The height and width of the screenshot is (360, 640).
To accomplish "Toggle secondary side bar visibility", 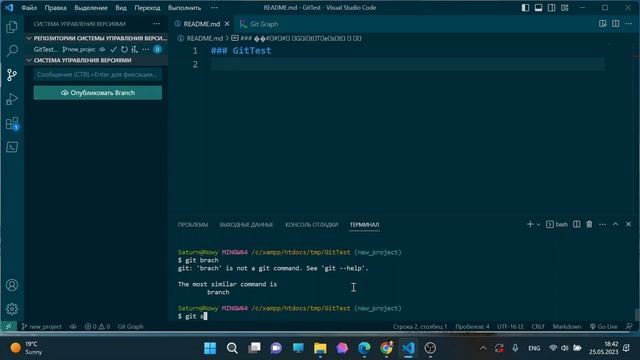I will click(551, 8).
